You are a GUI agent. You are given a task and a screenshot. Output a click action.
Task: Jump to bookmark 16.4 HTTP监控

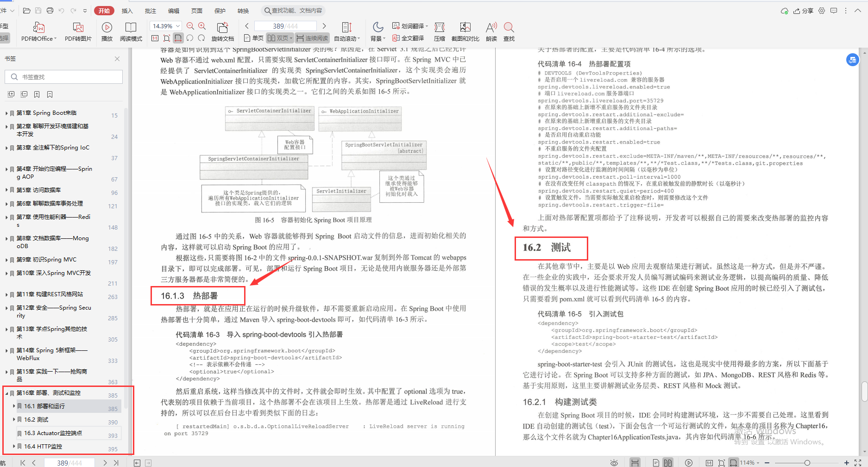[43, 447]
